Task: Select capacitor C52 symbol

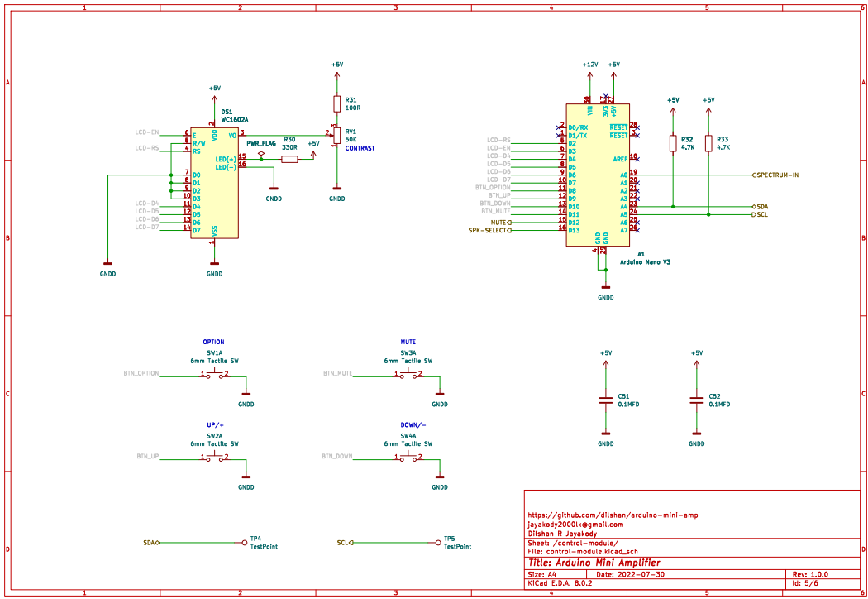Action: [x=696, y=401]
